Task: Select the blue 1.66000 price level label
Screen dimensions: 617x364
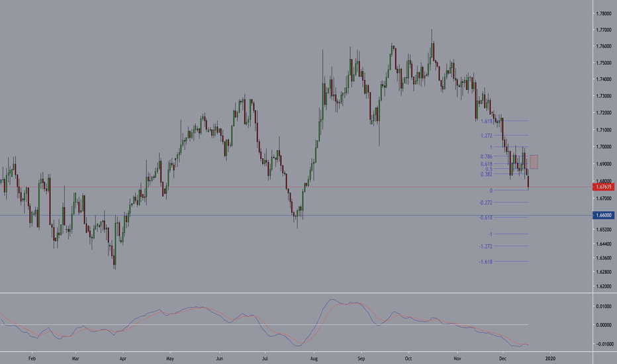Action: [603, 215]
